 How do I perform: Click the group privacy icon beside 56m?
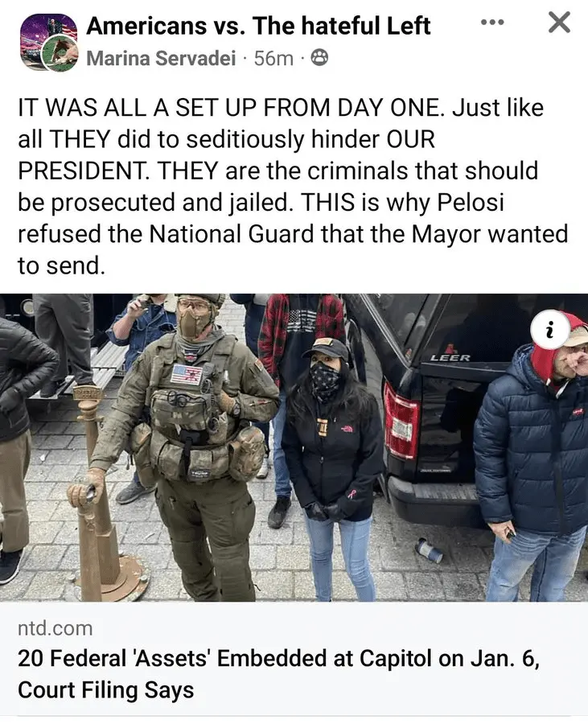[320, 59]
